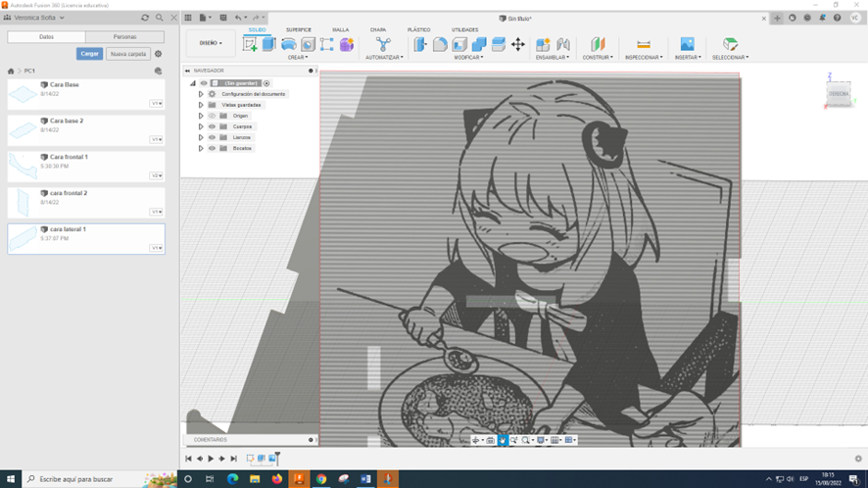Click the ViewCube DERECHA face
This screenshot has width=868, height=488.
(x=839, y=94)
